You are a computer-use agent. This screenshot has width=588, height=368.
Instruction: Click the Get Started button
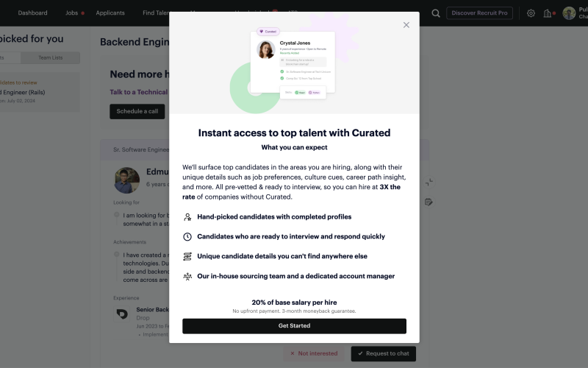point(295,326)
